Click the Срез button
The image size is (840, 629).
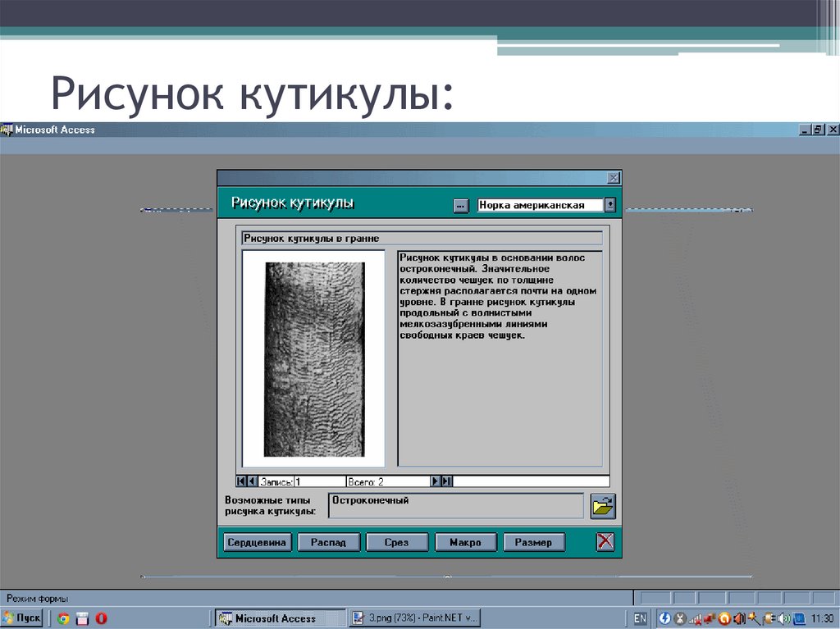point(397,541)
